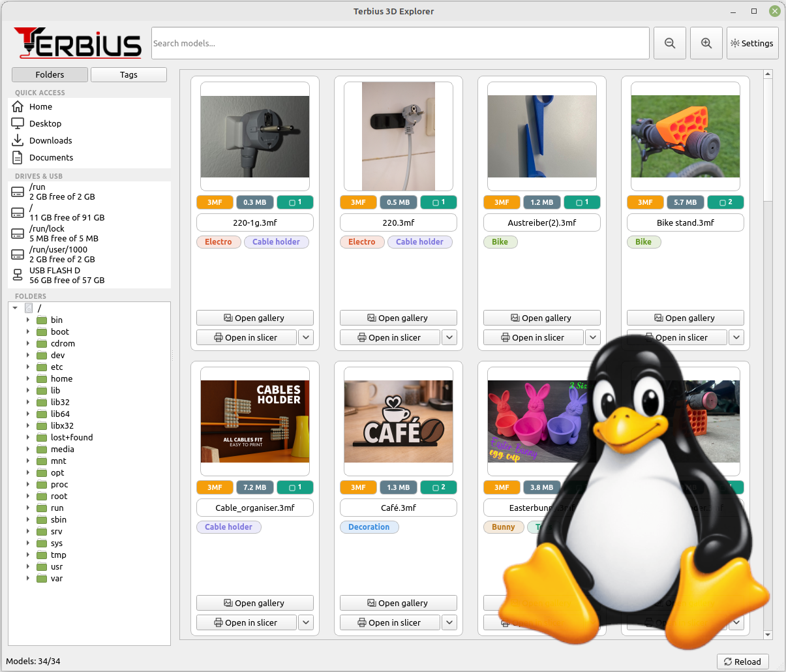786x672 pixels.
Task: Open slicer dropdown for Cable_organiser.3mf
Action: click(306, 622)
